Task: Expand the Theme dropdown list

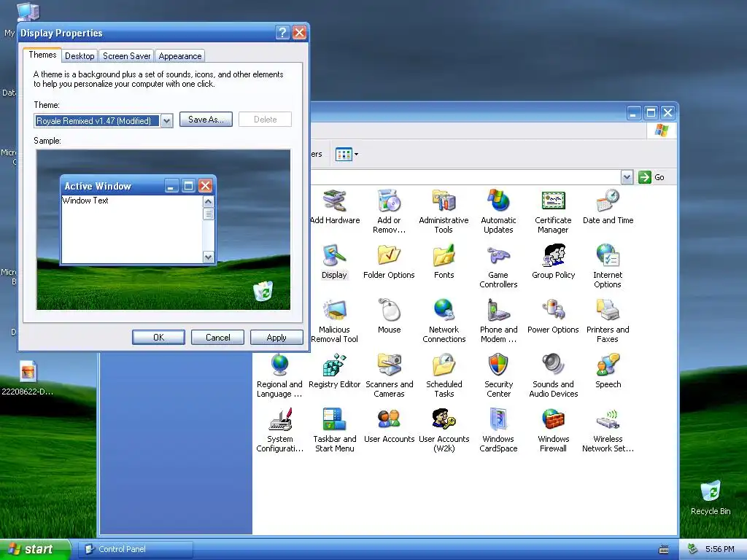Action: (x=167, y=121)
